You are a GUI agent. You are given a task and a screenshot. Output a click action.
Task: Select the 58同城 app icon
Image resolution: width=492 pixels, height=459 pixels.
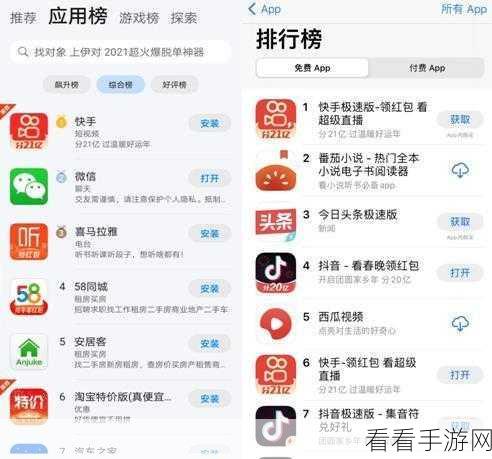coord(29,297)
